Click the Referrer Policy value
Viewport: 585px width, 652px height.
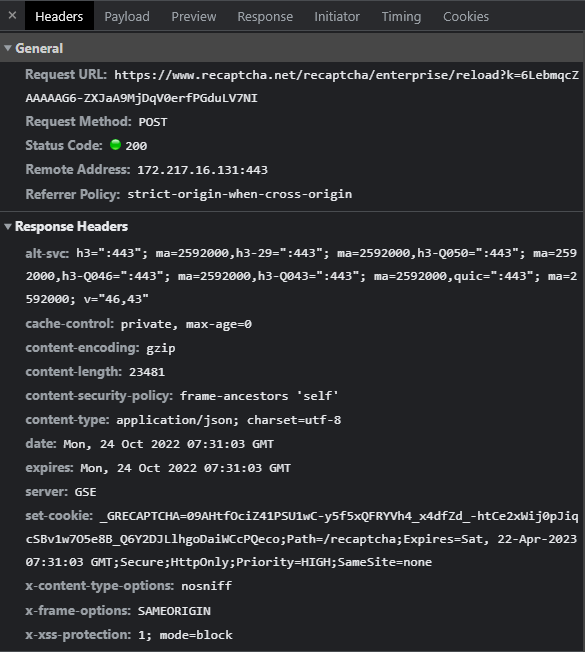239,194
